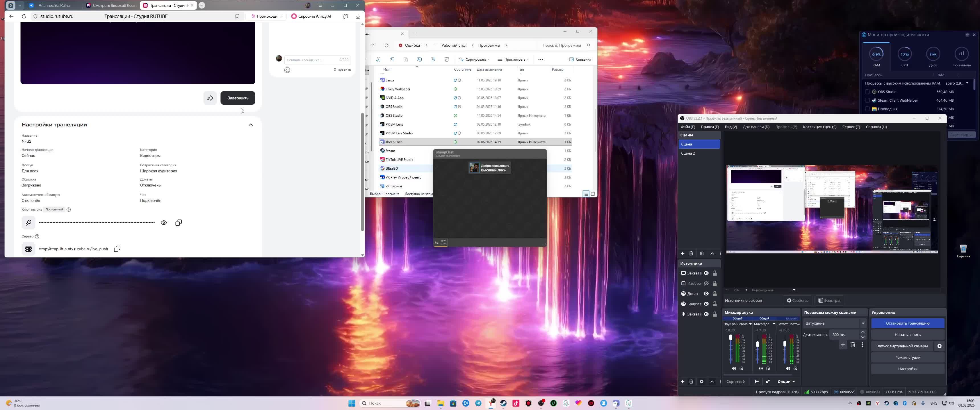980x410 pixels.
Task: Click Начать запись in OBS
Action: coord(908,335)
